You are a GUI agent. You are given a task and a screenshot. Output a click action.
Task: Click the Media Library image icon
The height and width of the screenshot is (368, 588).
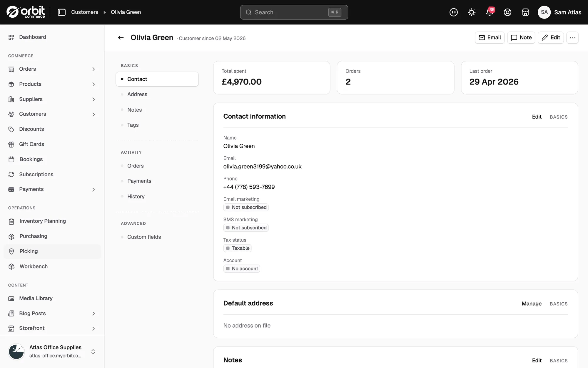pyautogui.click(x=11, y=299)
